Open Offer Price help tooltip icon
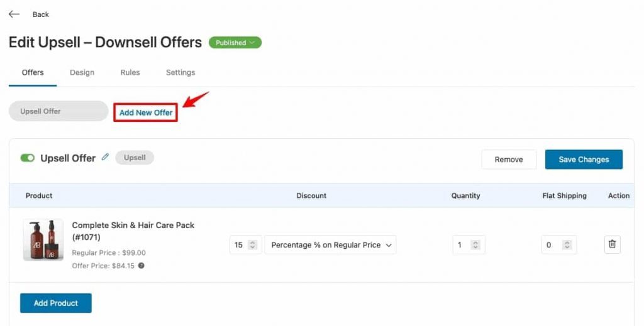The image size is (644, 326). [x=142, y=265]
